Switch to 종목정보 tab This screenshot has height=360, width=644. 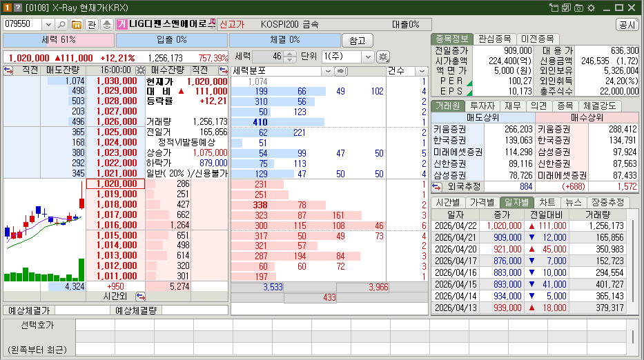452,39
